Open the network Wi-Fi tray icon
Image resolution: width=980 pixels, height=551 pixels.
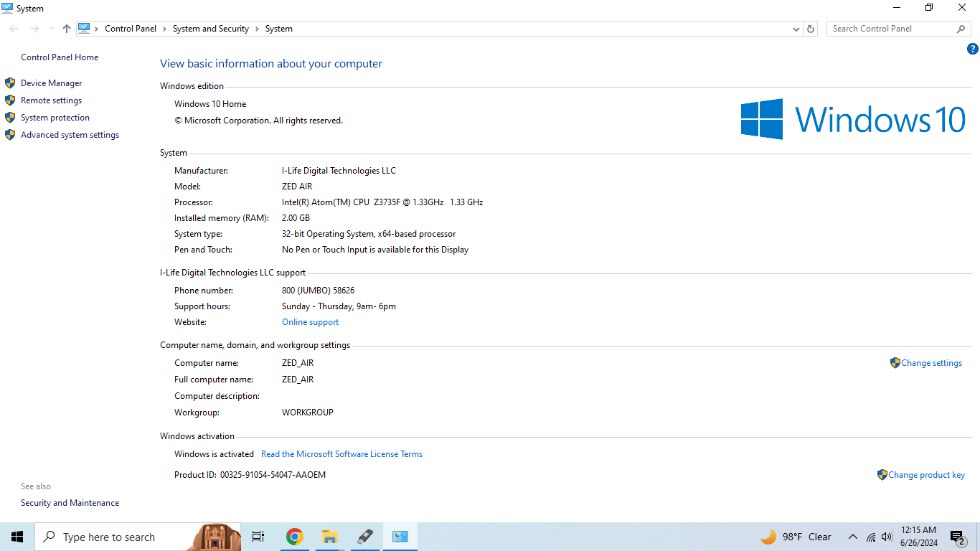pos(871,537)
